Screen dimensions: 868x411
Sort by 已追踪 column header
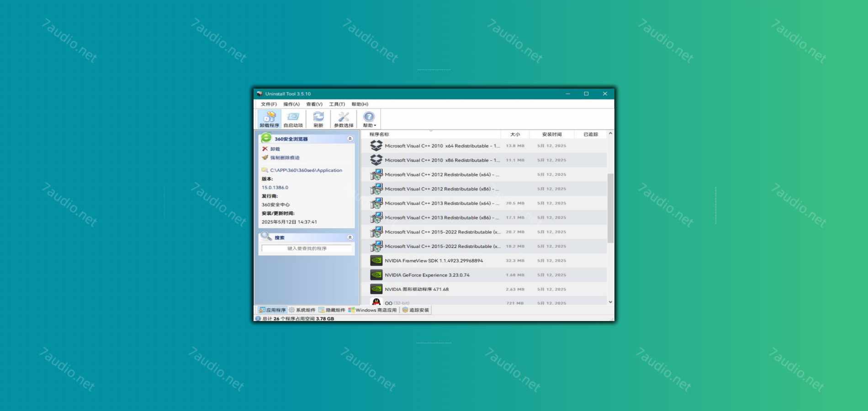(591, 134)
